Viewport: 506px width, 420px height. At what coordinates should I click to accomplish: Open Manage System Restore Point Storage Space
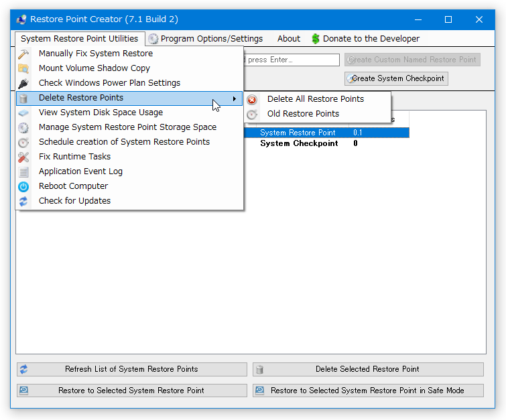[129, 127]
